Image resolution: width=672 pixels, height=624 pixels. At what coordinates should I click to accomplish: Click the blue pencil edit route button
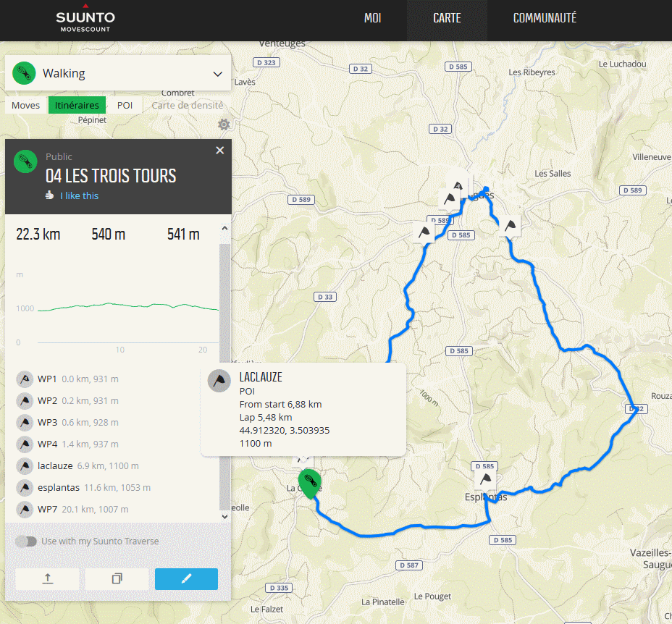186,578
